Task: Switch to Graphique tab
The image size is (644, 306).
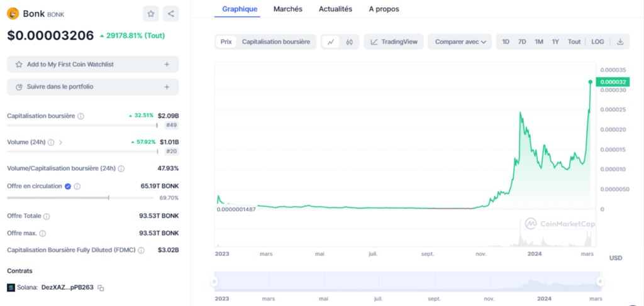Action: click(x=240, y=9)
